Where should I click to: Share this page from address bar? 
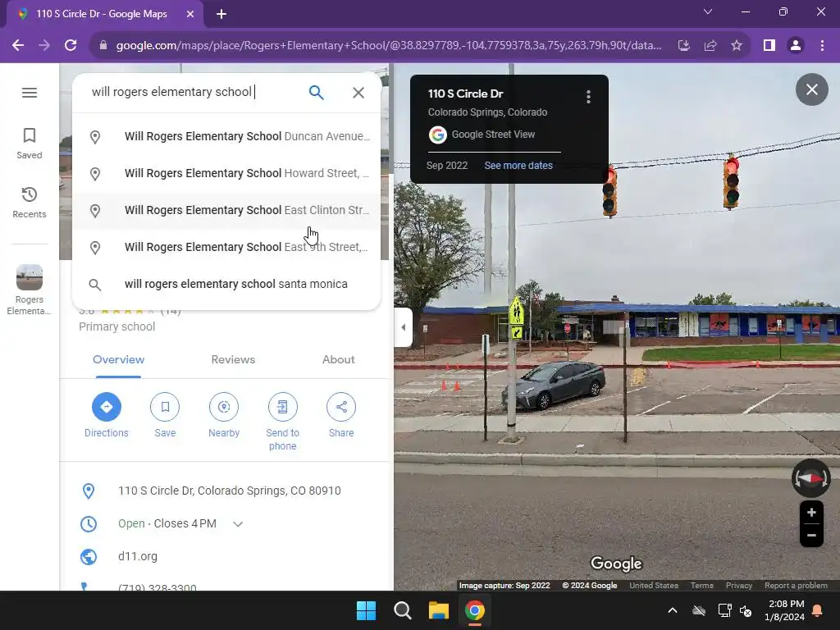(x=710, y=46)
